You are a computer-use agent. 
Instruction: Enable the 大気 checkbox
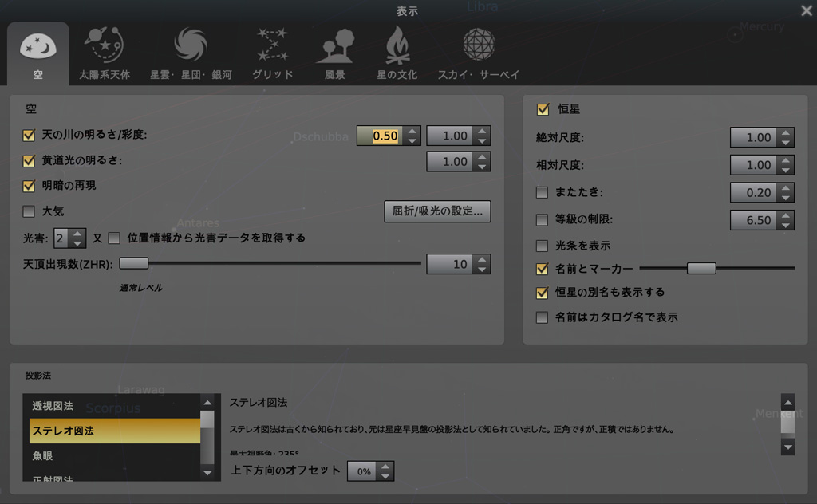[x=29, y=211]
